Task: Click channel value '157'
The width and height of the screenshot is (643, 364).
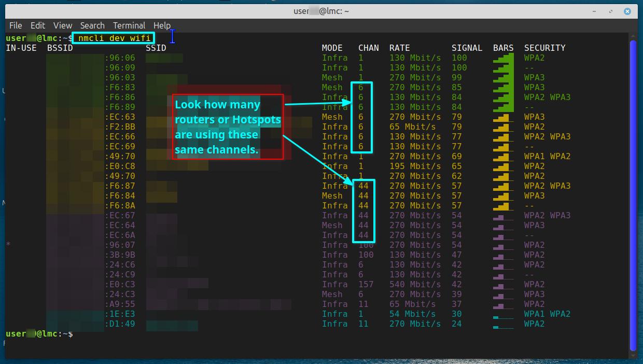Action: [366, 284]
